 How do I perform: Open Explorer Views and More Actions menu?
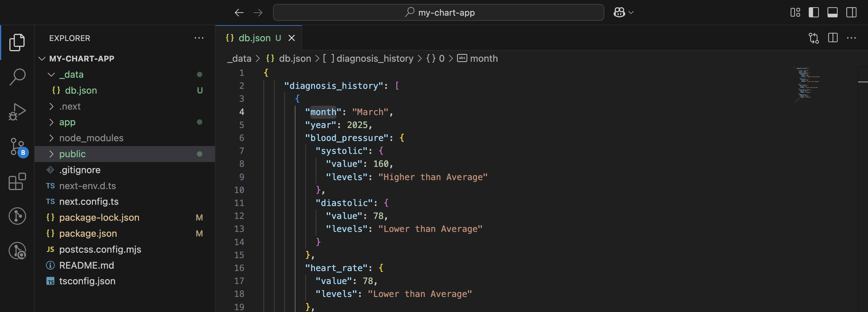199,38
